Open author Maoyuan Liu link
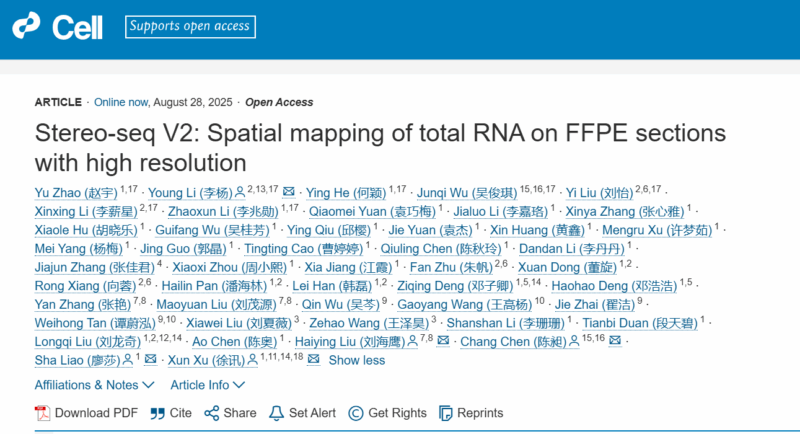Screen dimensions: 800x434 (x=216, y=305)
